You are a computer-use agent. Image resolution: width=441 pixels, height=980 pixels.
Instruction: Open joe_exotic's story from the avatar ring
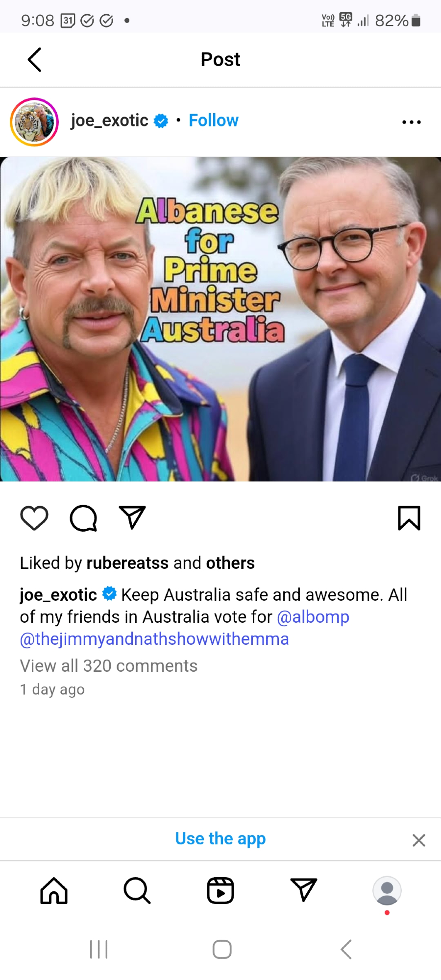click(x=34, y=122)
